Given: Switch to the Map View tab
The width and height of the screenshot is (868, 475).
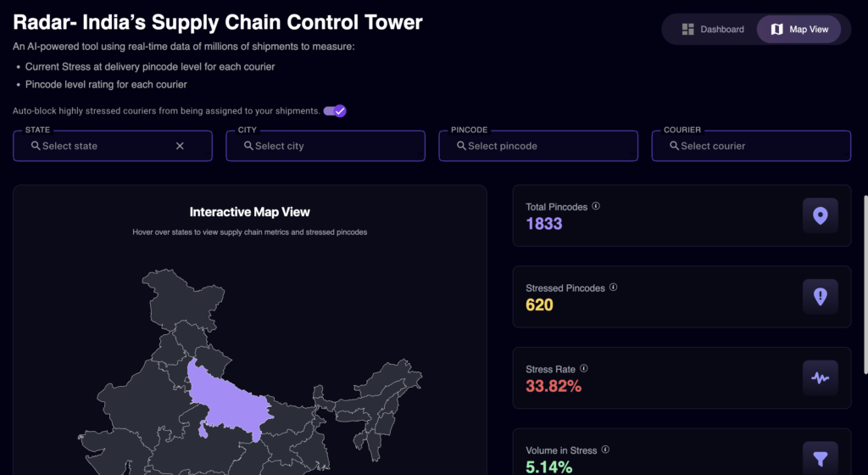Looking at the screenshot, I should pyautogui.click(x=798, y=30).
